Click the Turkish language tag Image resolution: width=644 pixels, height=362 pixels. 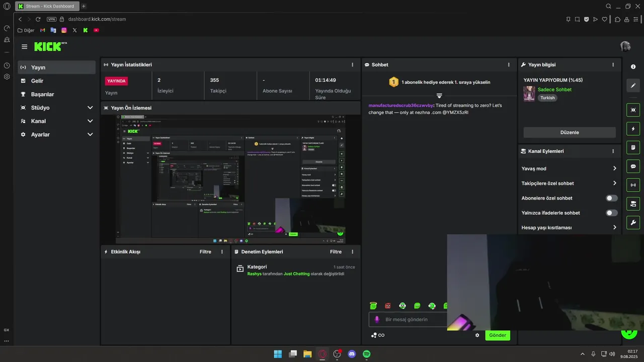(x=547, y=98)
